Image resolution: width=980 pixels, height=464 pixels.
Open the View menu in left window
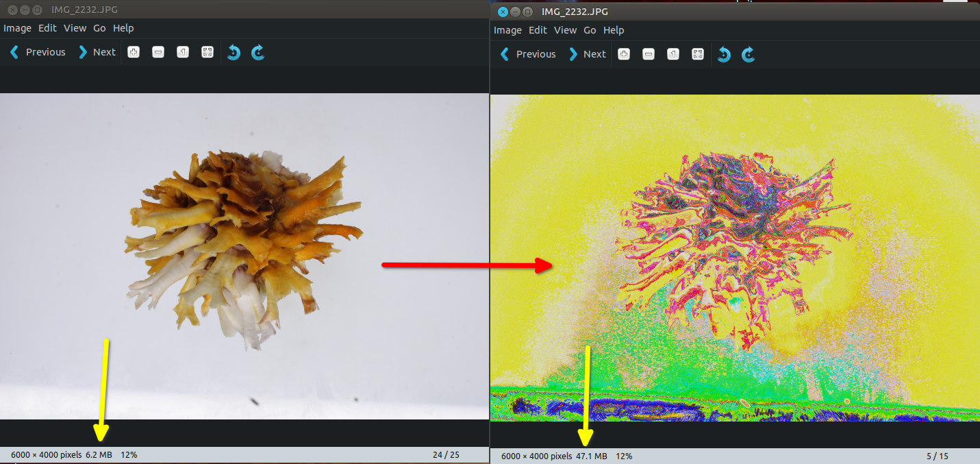pos(75,28)
